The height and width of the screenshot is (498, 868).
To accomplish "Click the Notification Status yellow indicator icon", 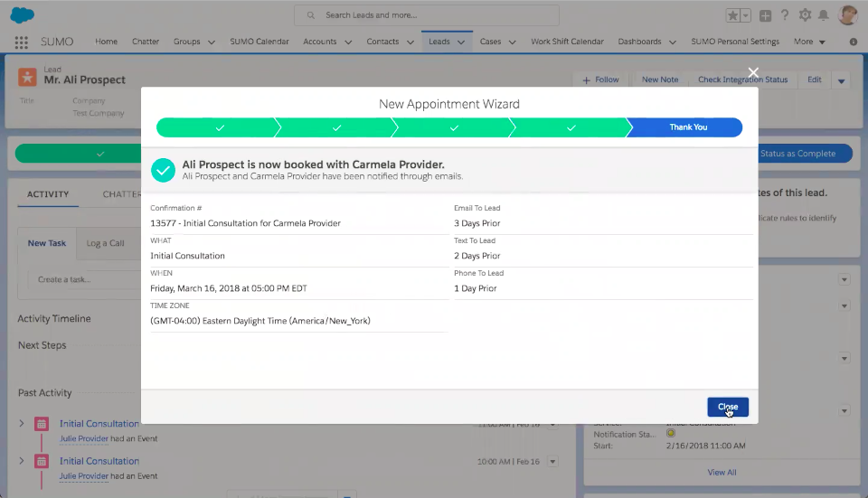I will (x=670, y=433).
